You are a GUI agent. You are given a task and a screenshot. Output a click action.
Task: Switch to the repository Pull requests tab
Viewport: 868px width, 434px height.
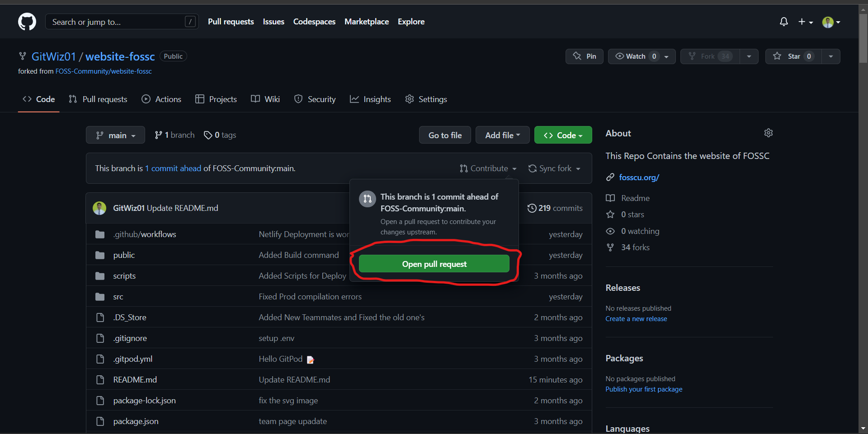pos(98,99)
